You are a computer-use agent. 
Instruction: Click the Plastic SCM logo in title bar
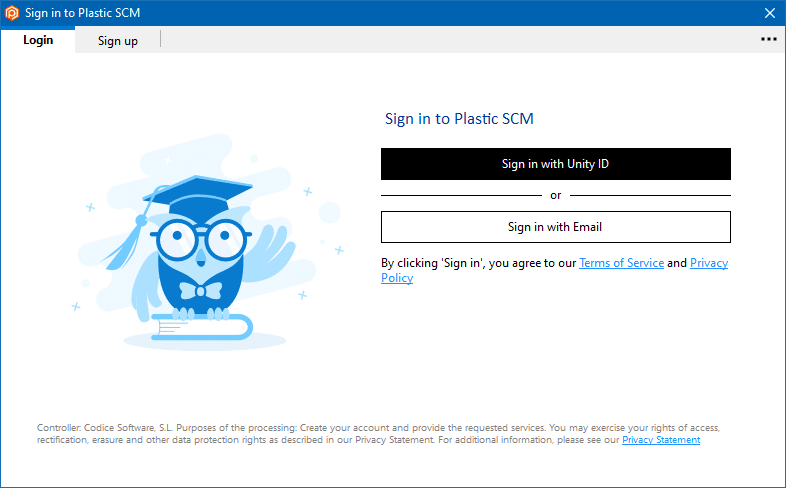(12, 13)
